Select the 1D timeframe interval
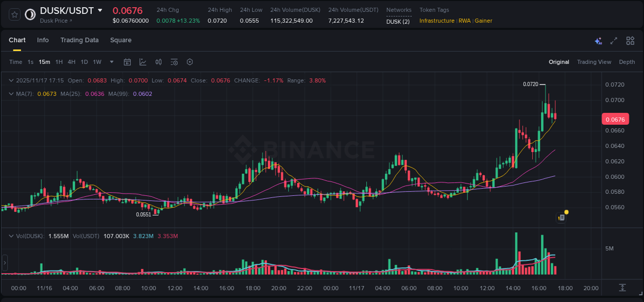644x302 pixels. (84, 62)
